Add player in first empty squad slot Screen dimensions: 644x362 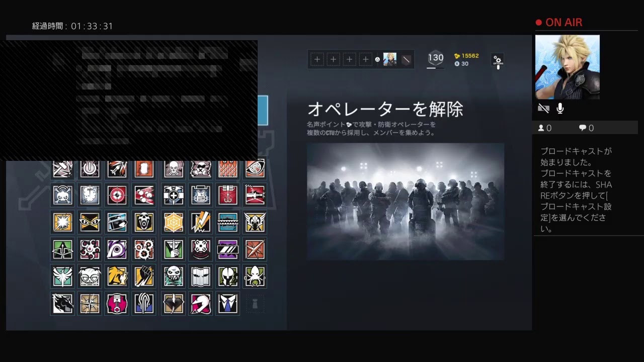pyautogui.click(x=317, y=59)
